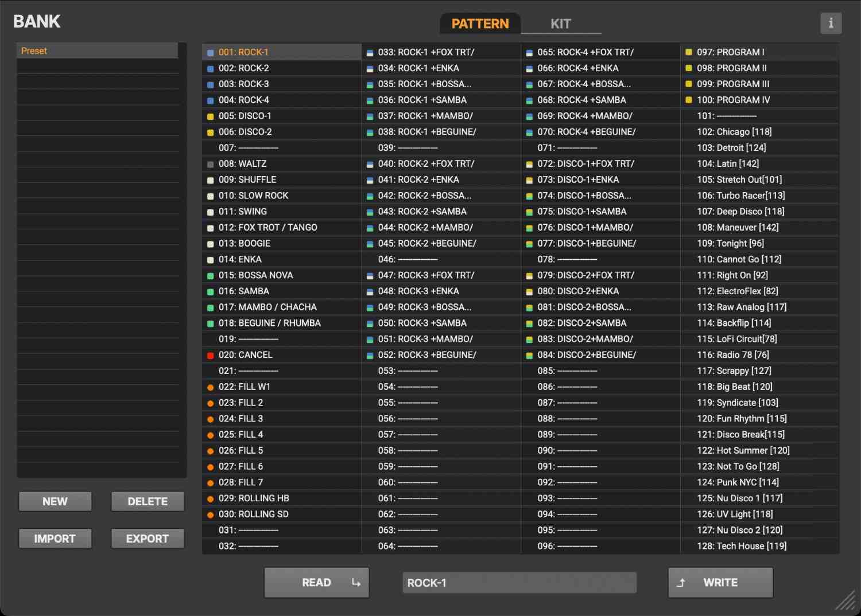
Task: Create a new bank with NEW
Action: (55, 501)
